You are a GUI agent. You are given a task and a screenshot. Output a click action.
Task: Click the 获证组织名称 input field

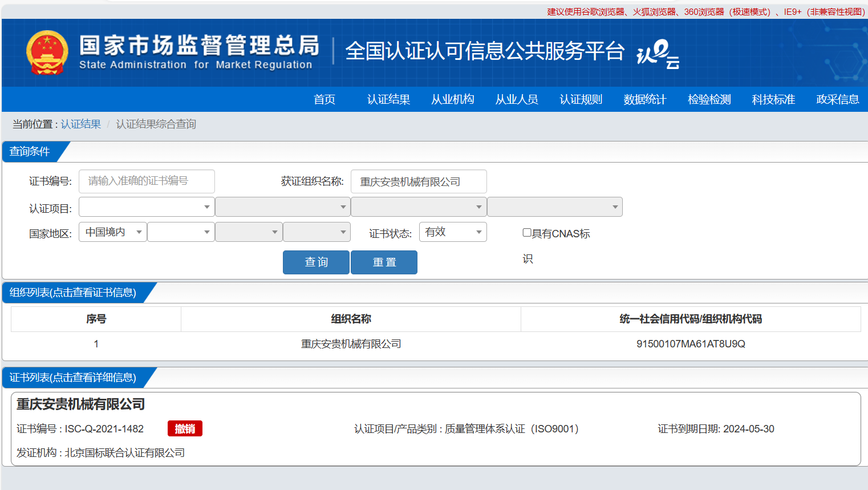[419, 181]
